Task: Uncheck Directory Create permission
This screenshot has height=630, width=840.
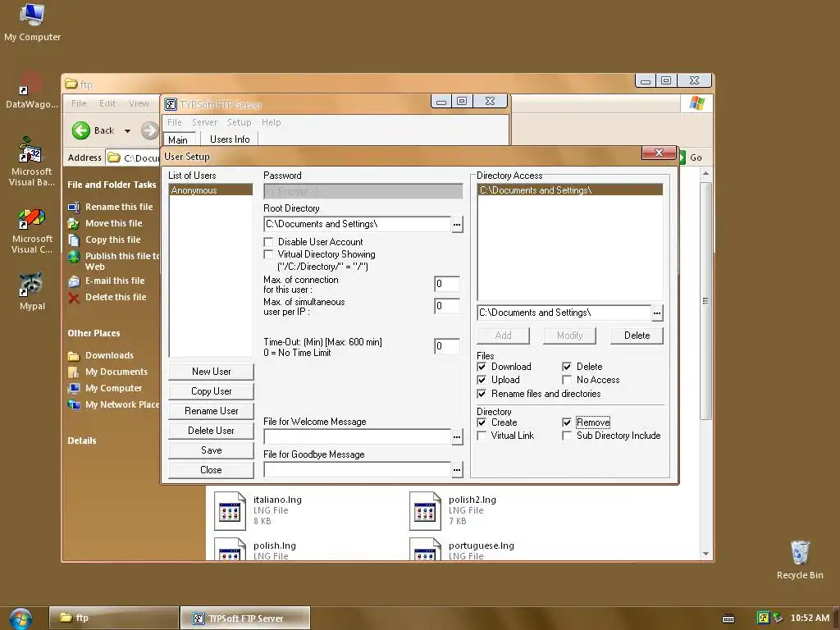Action: click(x=482, y=422)
